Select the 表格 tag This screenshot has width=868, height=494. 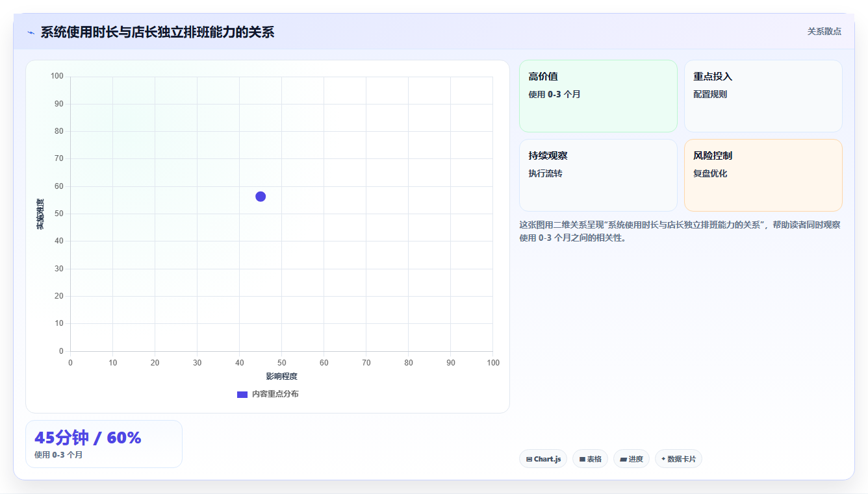(591, 459)
